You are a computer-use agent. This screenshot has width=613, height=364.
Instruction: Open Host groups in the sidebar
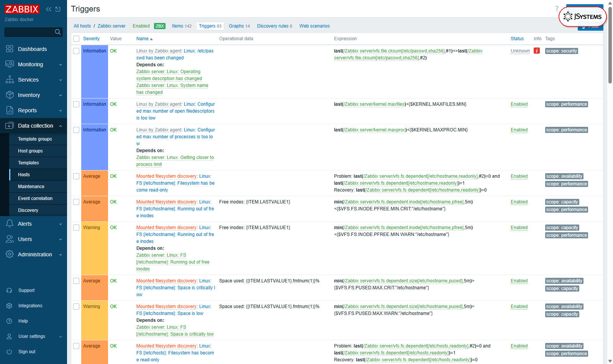pos(30,151)
